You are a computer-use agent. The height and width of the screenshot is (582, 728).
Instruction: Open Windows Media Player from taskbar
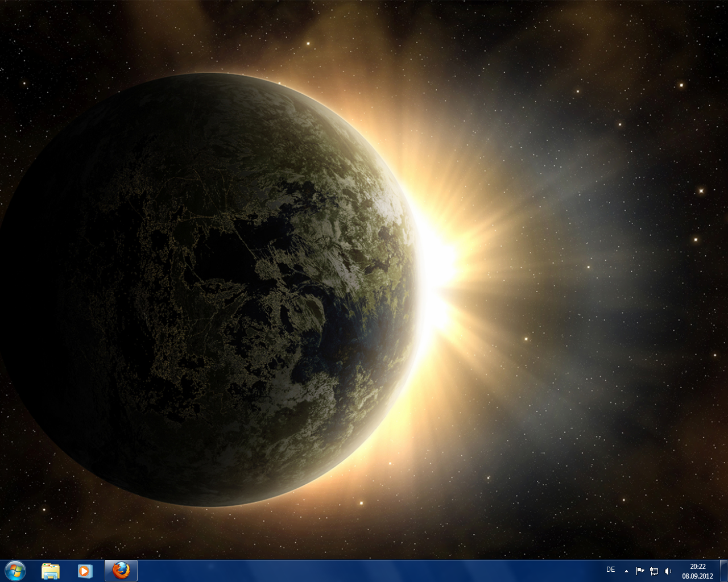coord(85,571)
